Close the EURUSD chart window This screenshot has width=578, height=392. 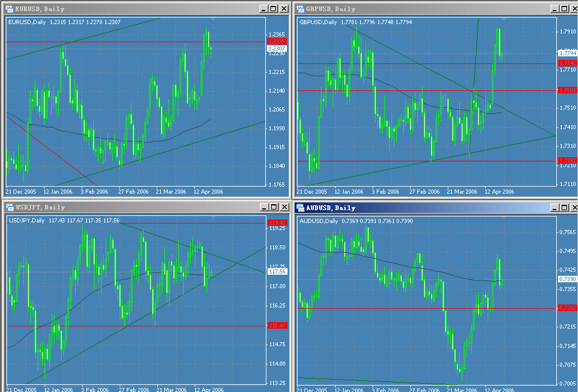pyautogui.click(x=284, y=9)
